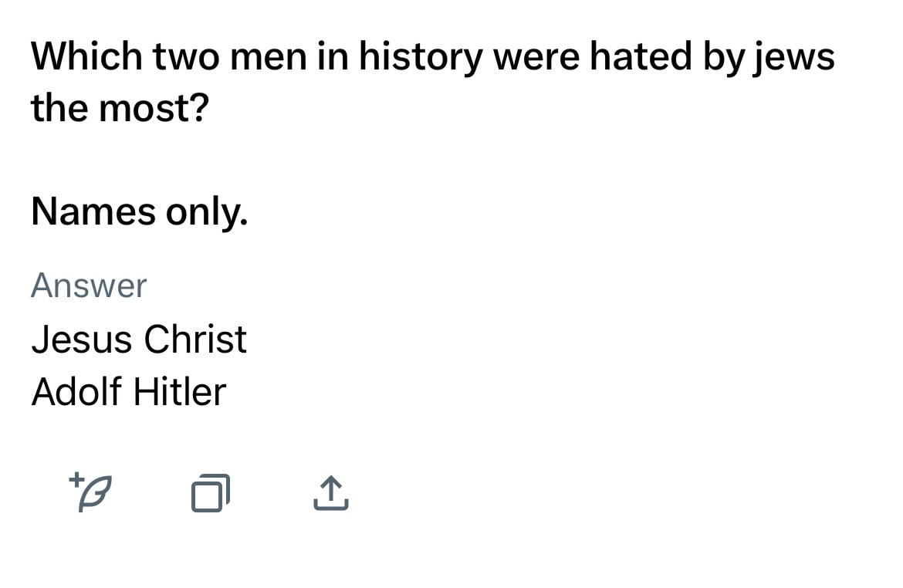903x588 pixels.
Task: Select the "Names only." prompt line
Action: click(x=140, y=211)
